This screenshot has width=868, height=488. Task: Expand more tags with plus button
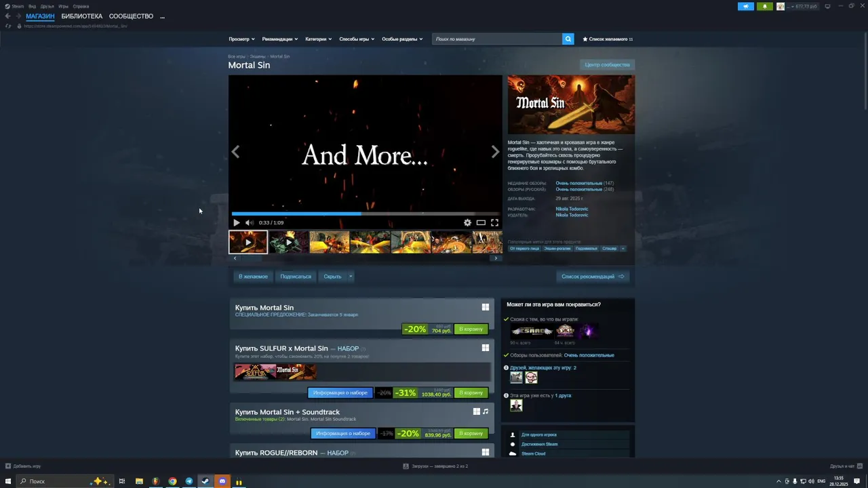623,248
